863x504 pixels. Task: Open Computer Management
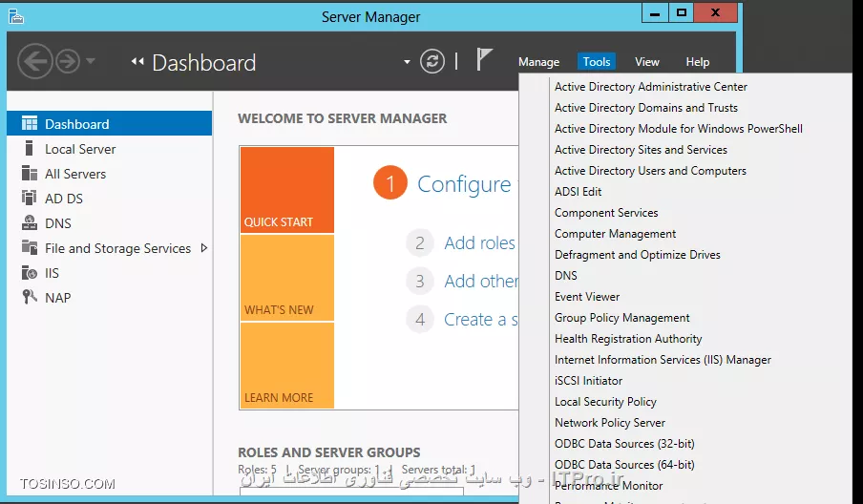(x=615, y=233)
